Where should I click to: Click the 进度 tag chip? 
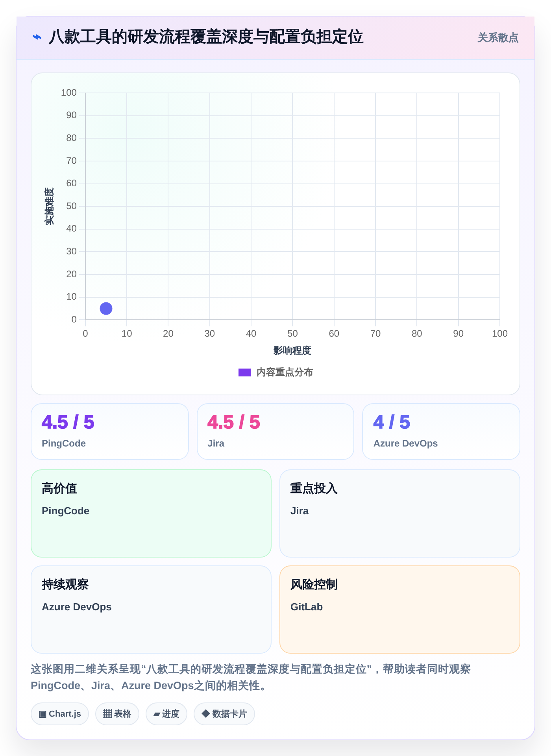click(166, 714)
